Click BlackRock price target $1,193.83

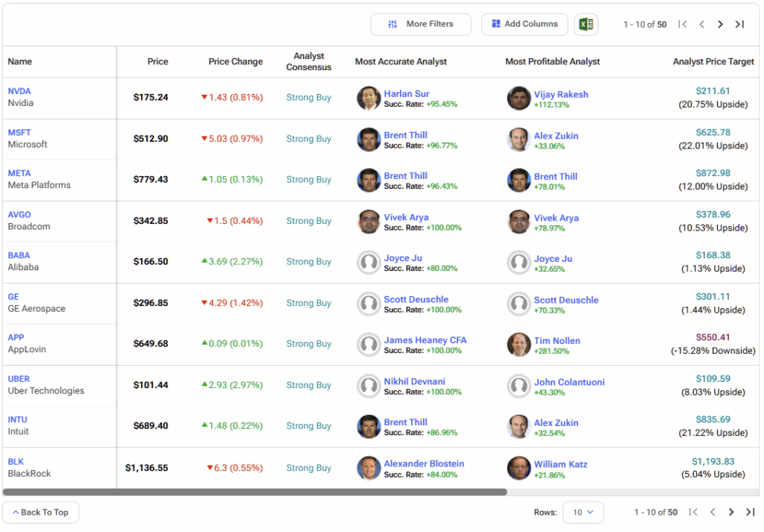[x=713, y=461]
